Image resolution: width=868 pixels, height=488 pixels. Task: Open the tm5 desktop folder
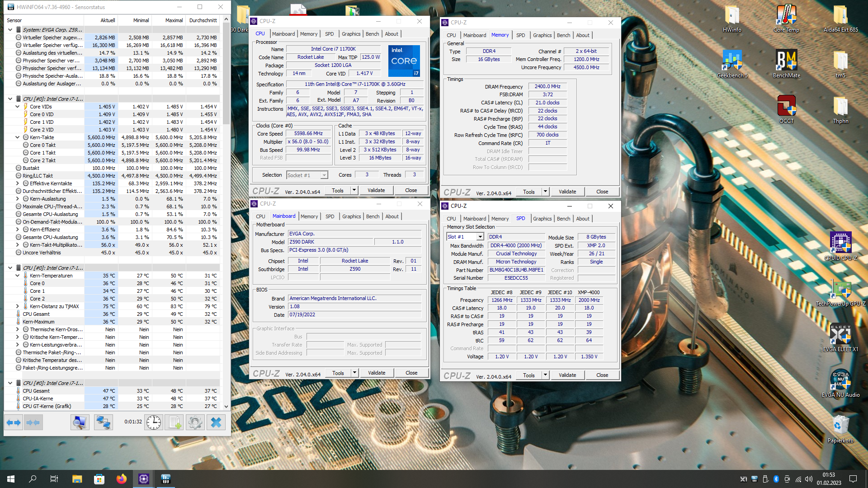coord(840,64)
